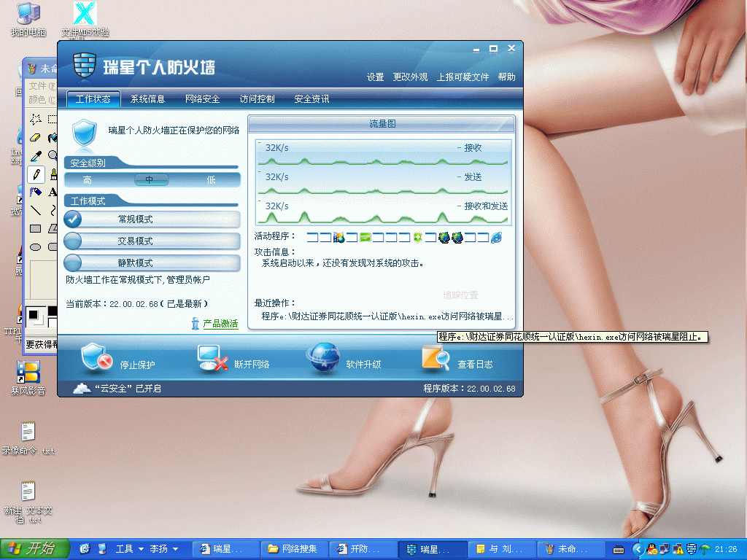
Task: Click 停止保护 button label
Action: [137, 365]
